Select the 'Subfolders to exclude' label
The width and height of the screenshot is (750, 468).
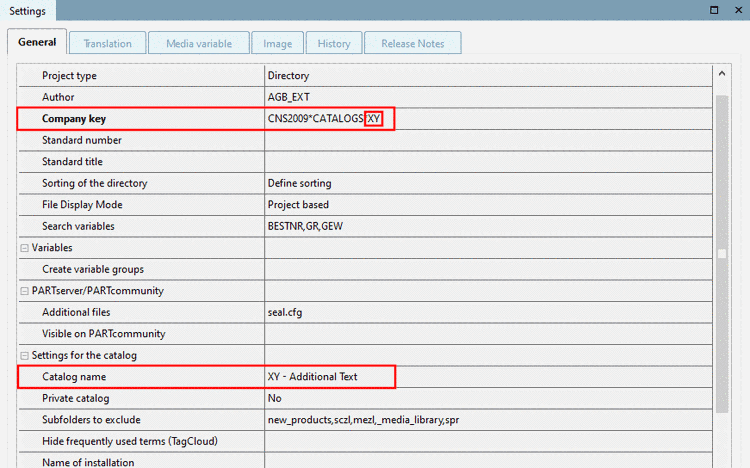tap(91, 420)
